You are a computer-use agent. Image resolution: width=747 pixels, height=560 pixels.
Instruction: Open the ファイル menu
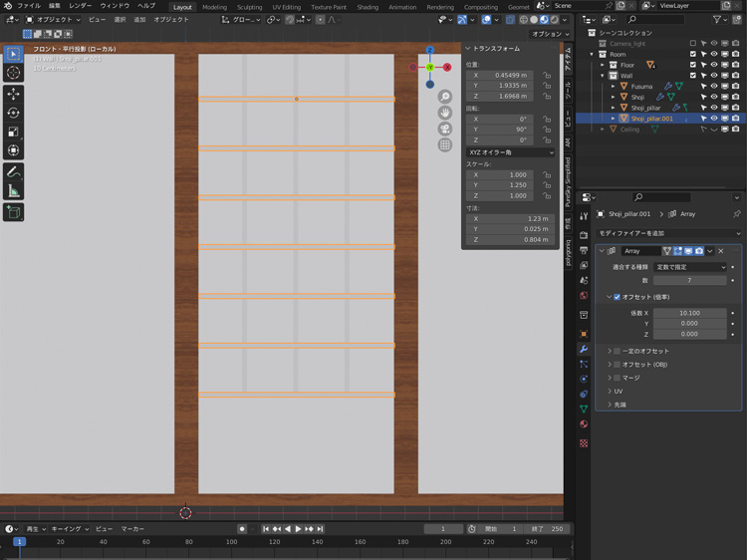tap(29, 6)
